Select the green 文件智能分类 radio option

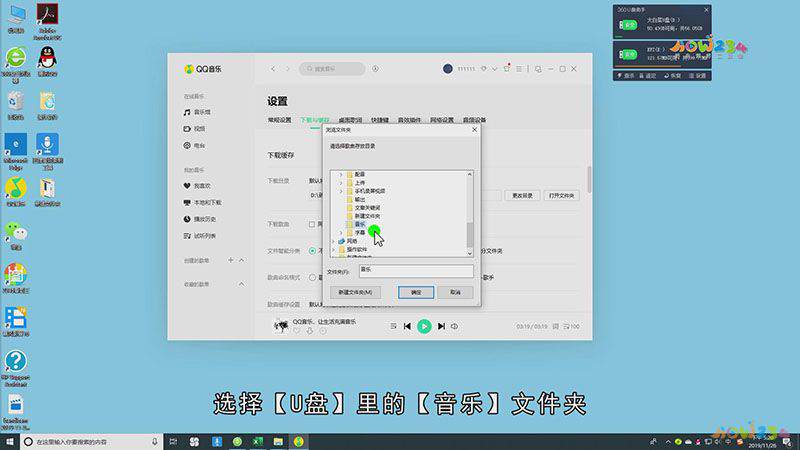click(312, 251)
